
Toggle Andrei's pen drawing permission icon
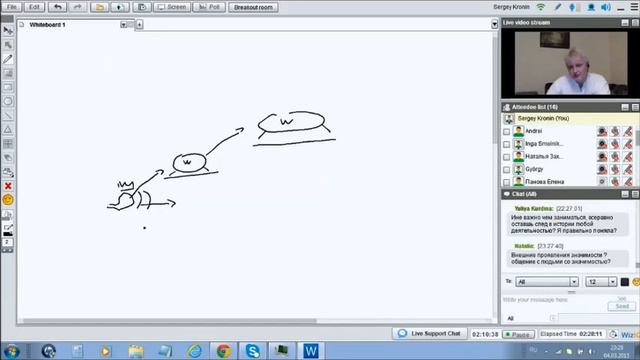click(x=628, y=131)
